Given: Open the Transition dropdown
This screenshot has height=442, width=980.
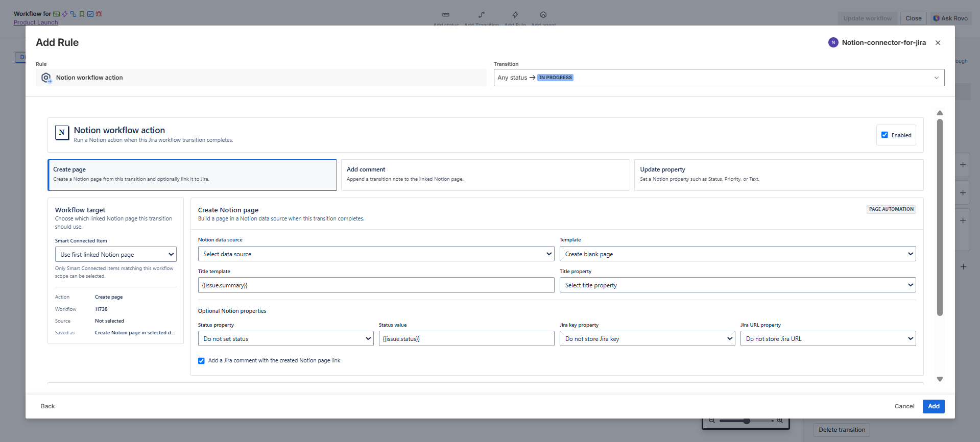Looking at the screenshot, I should click(x=719, y=78).
